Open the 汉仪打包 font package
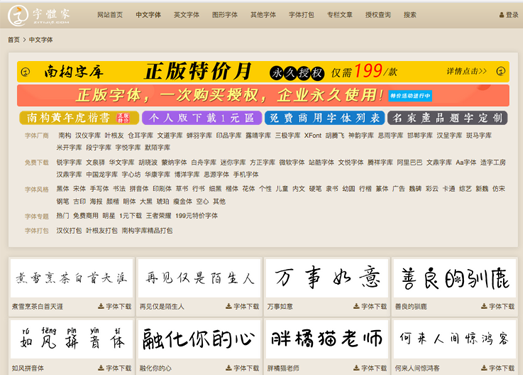The height and width of the screenshot is (375, 523). coord(69,231)
